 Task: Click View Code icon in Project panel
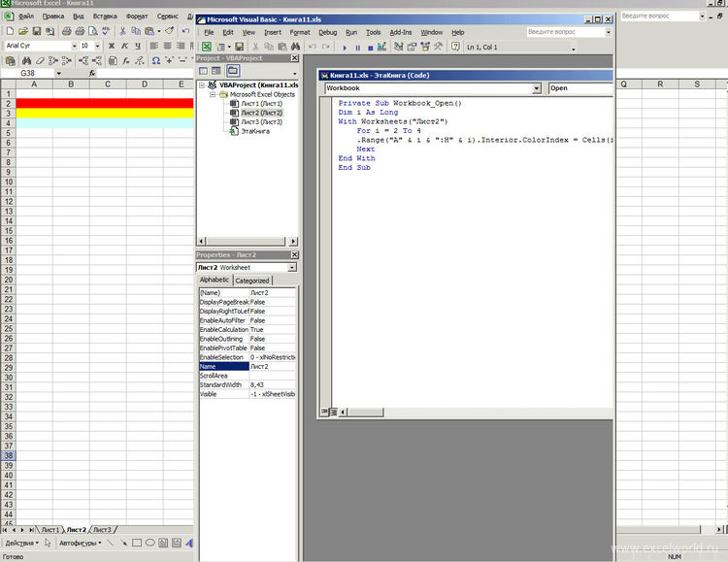[204, 71]
